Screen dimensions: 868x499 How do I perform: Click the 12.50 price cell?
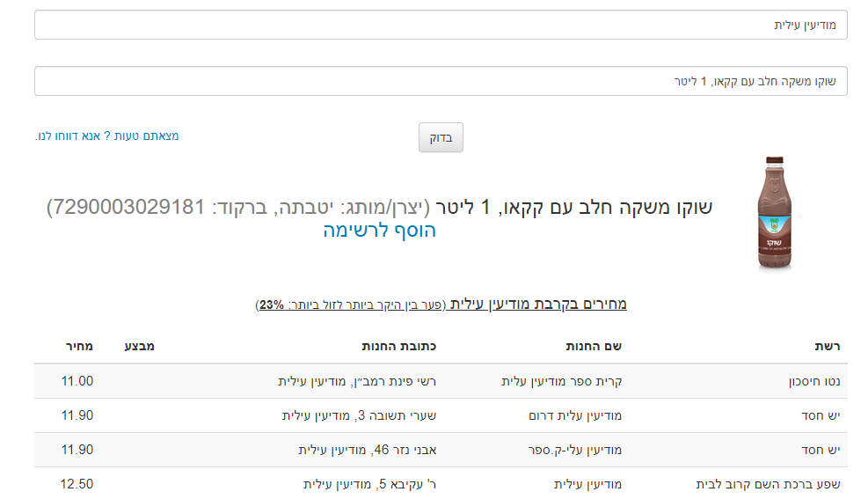coord(77,484)
